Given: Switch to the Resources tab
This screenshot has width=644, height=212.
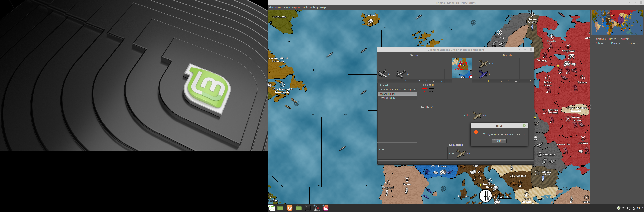Looking at the screenshot, I should tap(633, 43).
